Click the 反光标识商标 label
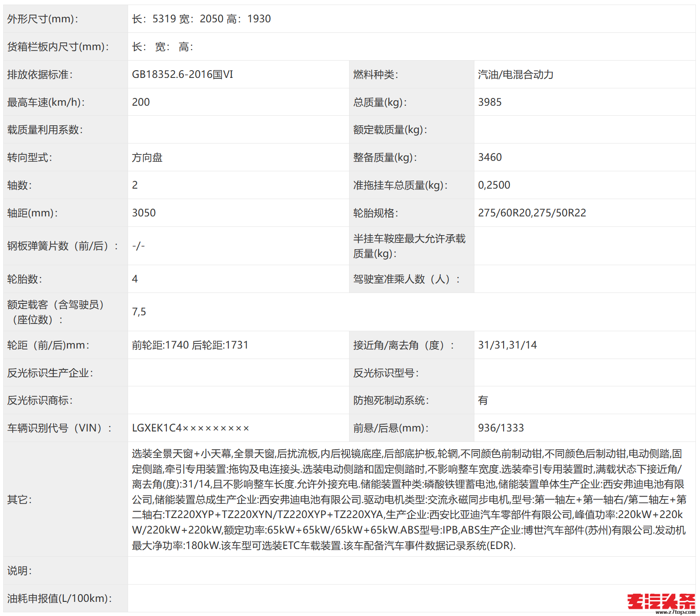This screenshot has width=700, height=616. (40, 400)
